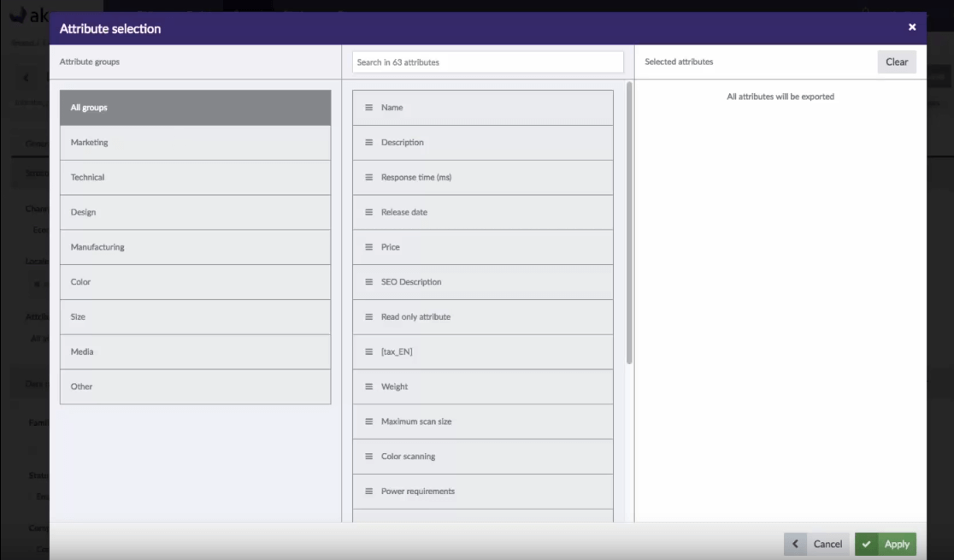Viewport: 954px width, 560px height.
Task: Click the drag handle icon beside Release date
Action: [x=368, y=212]
